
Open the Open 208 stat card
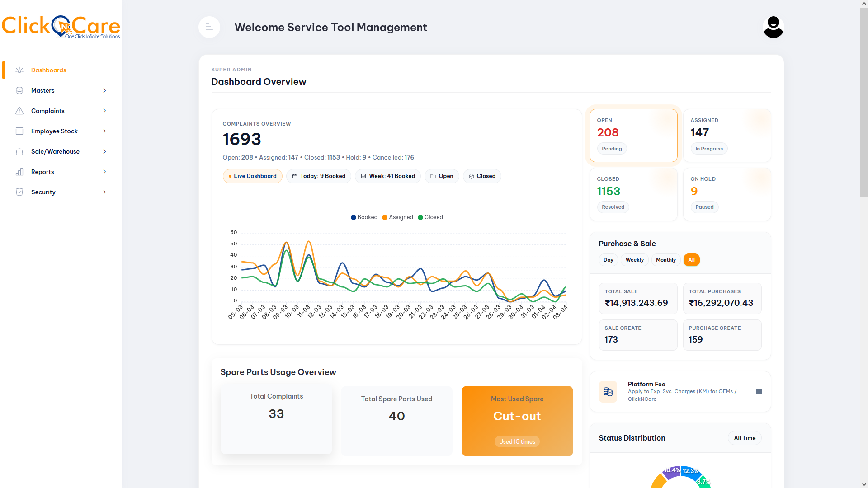(633, 136)
